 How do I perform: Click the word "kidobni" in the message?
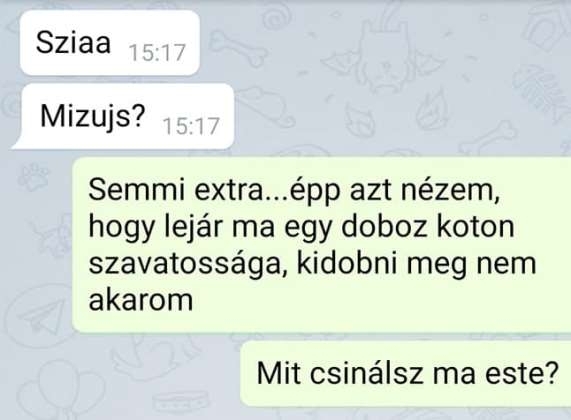pos(346,264)
